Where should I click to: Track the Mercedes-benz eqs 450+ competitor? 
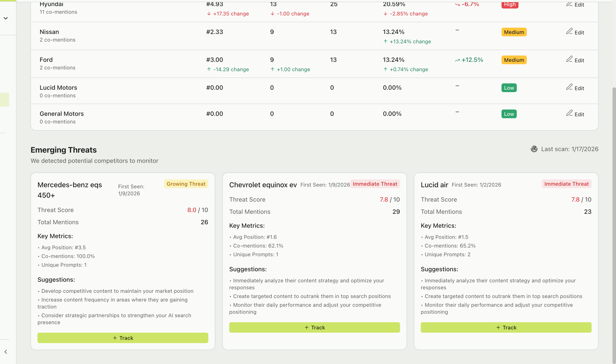[x=123, y=338]
